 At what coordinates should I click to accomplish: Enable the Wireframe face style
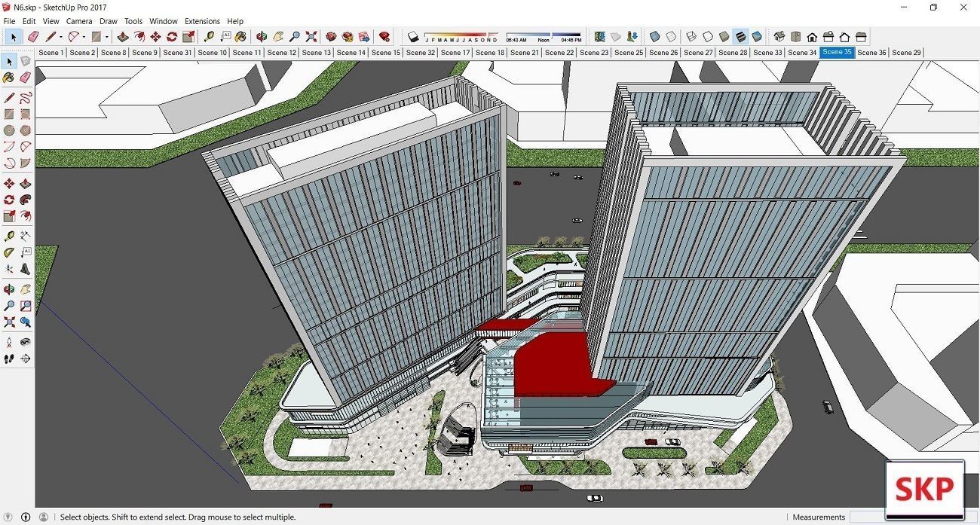(x=692, y=36)
